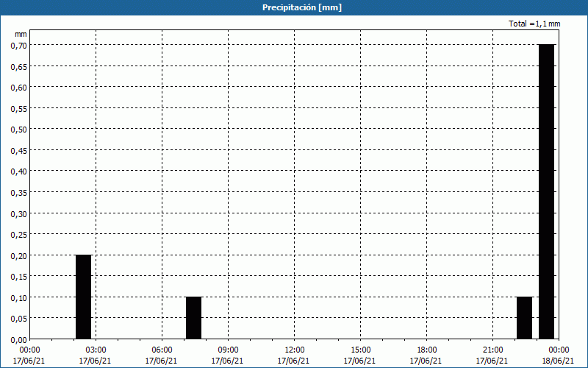Click the 18/06/21 date label
588x368 pixels.
(558, 361)
